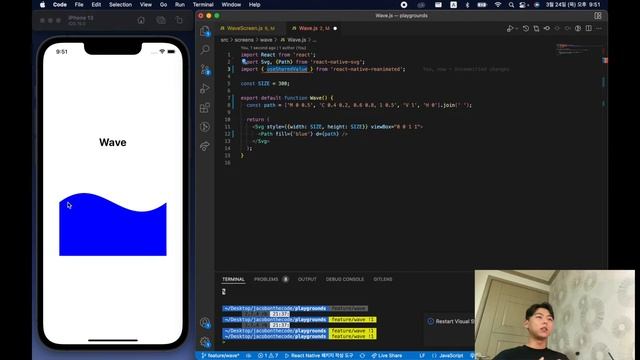The width and height of the screenshot is (640, 360).
Task: Switch to the GITLENS panel tab
Action: (382, 279)
